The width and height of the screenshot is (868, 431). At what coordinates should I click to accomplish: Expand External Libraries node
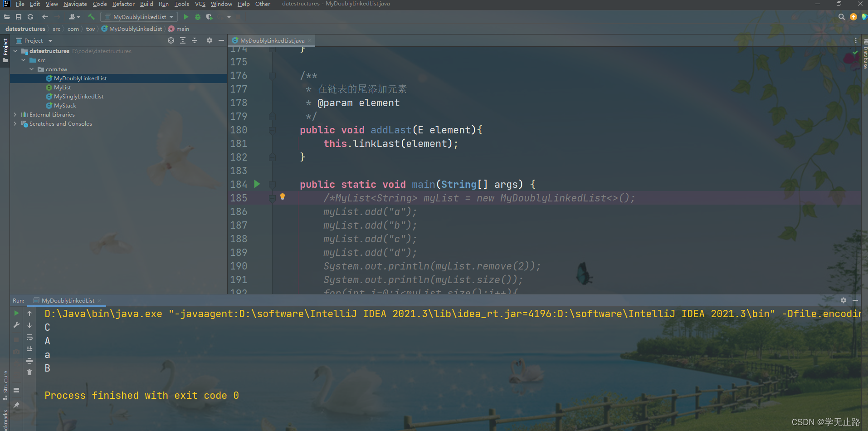coord(15,114)
